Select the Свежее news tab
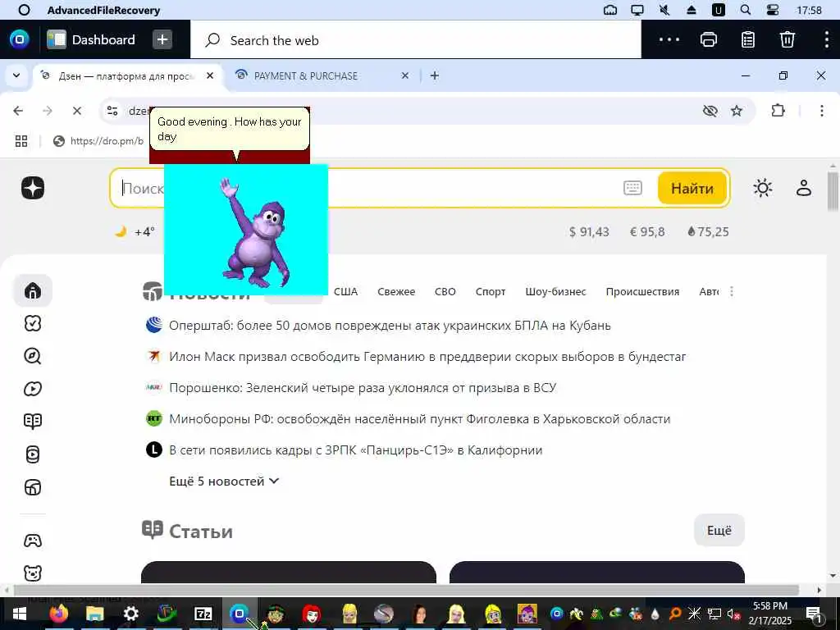The image size is (840, 630). [396, 291]
